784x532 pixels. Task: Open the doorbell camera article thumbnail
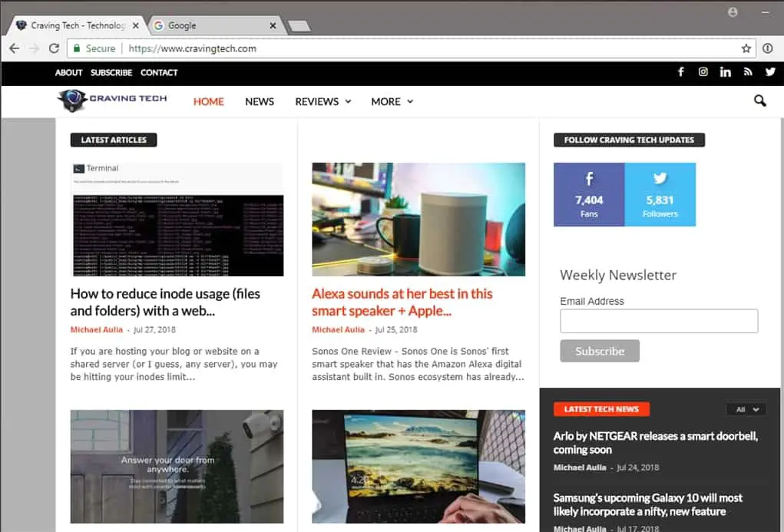pyautogui.click(x=177, y=467)
